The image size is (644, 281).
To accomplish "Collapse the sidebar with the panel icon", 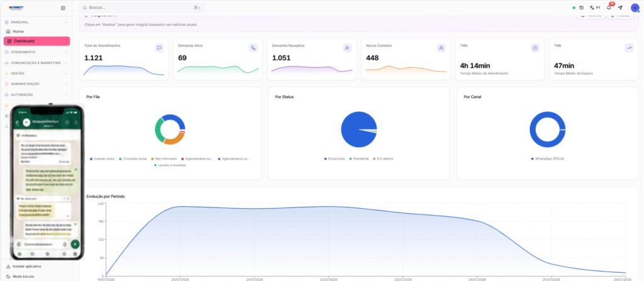I will (x=63, y=8).
